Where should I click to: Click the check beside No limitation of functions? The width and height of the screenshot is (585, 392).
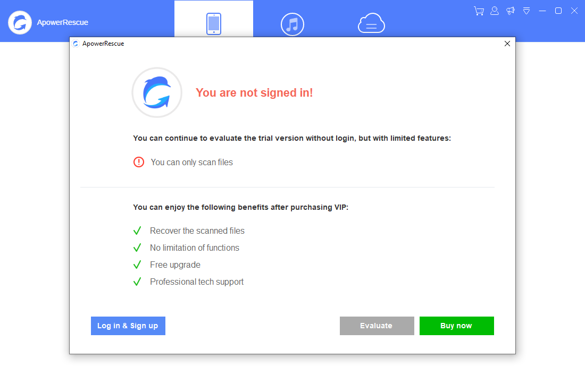coord(137,248)
